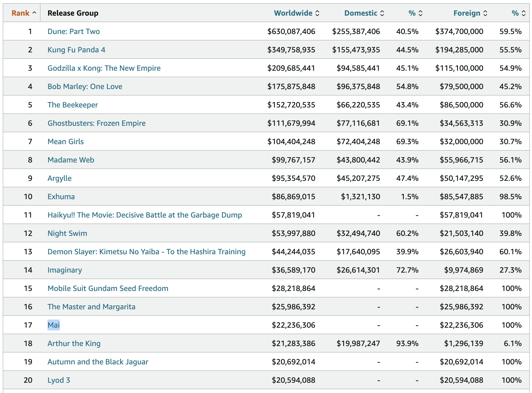Click Godzilla x Kong: The New Empire
Screen dimensions: 532x393
tap(104, 68)
